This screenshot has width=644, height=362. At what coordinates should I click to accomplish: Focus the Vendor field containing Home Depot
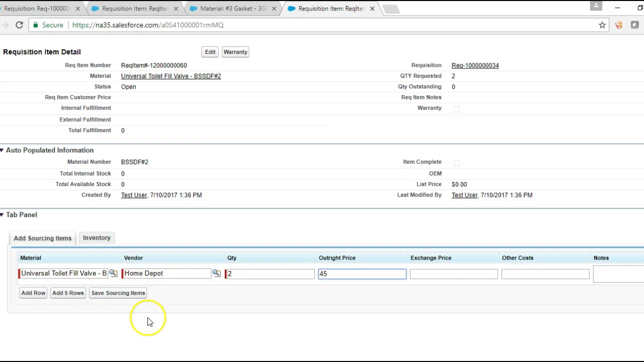coord(167,274)
